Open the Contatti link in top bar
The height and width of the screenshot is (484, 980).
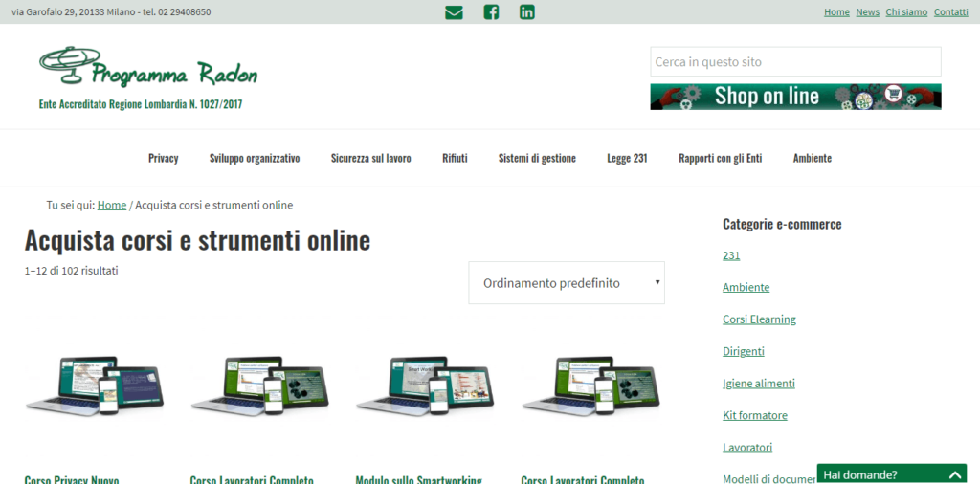click(950, 12)
